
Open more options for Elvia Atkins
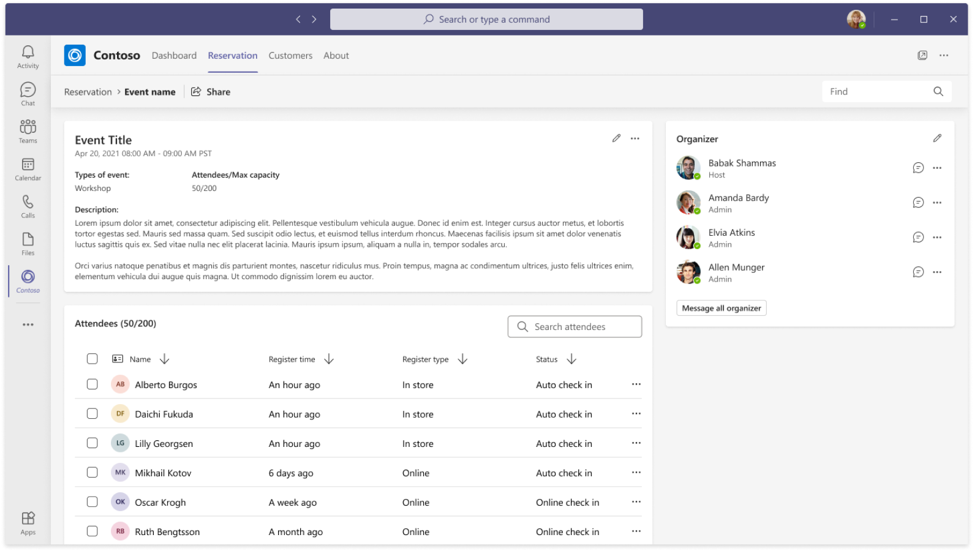pyautogui.click(x=937, y=238)
